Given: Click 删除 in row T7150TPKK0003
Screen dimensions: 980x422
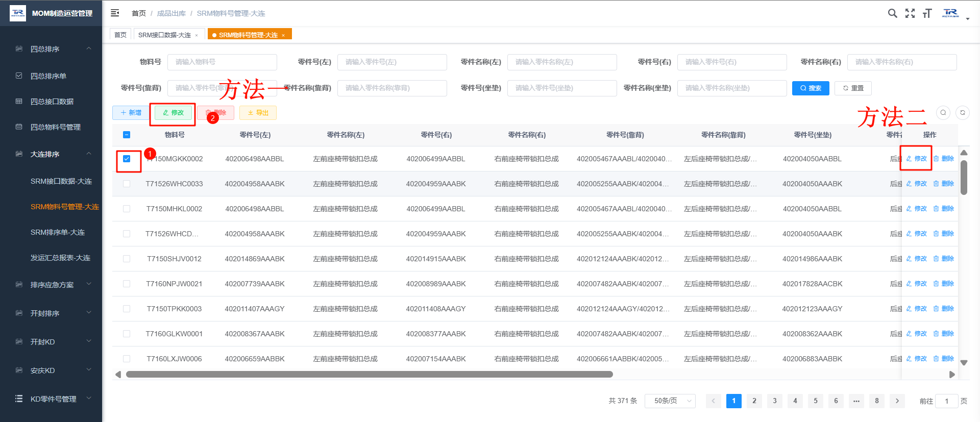Looking at the screenshot, I should coord(944,309).
